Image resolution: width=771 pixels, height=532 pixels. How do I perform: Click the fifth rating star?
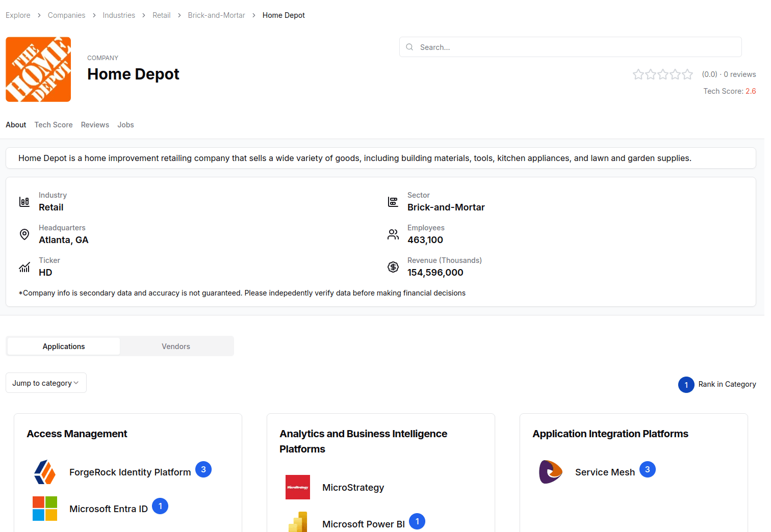(x=687, y=74)
